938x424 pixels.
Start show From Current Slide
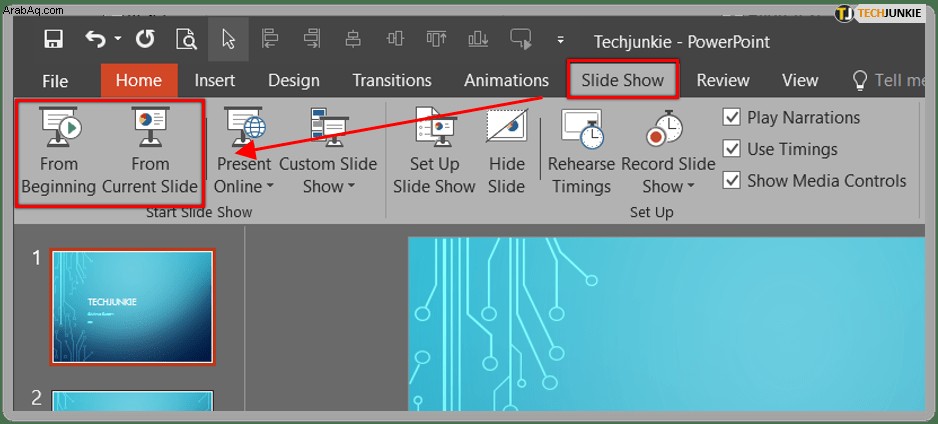tap(150, 152)
